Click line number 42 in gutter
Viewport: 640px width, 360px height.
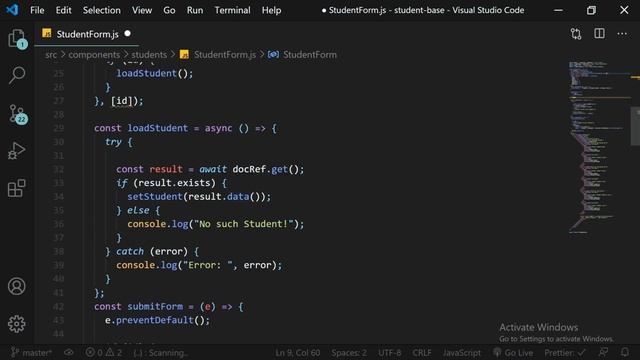(x=58, y=307)
